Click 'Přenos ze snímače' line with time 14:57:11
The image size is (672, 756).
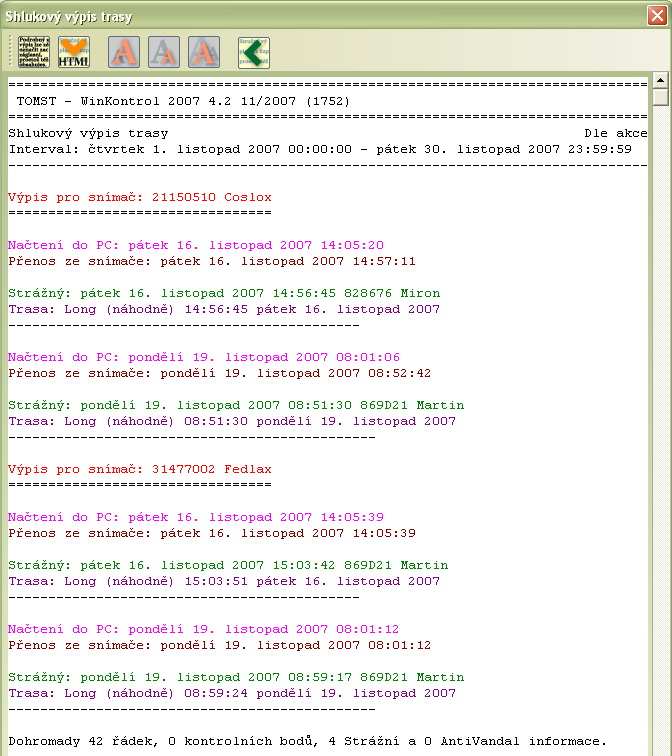pyautogui.click(x=212, y=261)
